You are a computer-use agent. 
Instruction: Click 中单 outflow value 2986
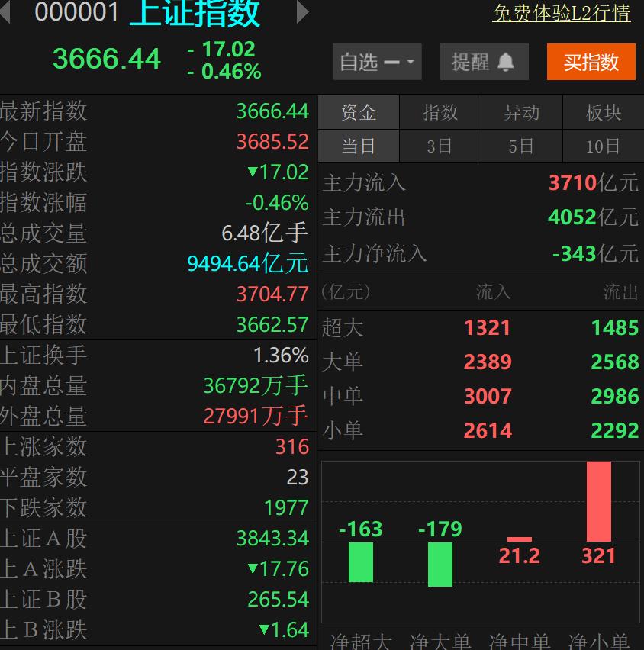click(x=615, y=396)
